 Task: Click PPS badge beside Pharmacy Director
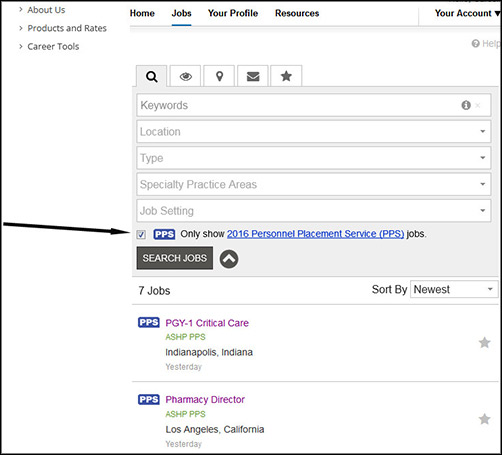(149, 399)
